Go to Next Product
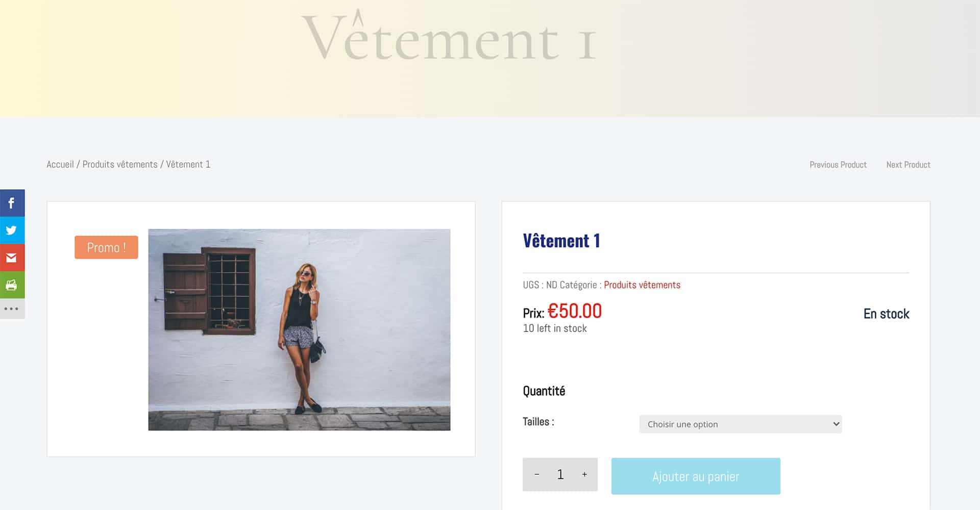This screenshot has width=980, height=510. coord(908,165)
